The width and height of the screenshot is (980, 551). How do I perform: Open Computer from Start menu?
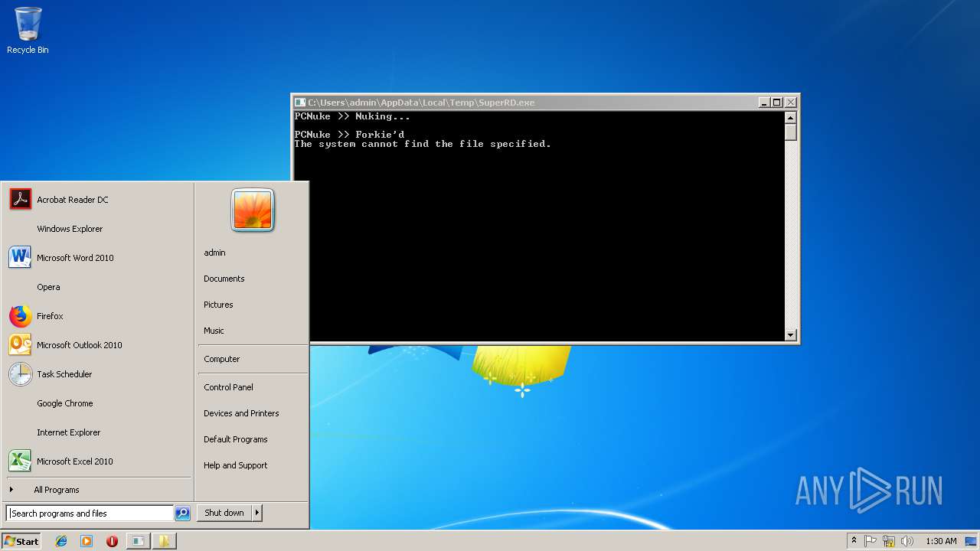(x=253, y=359)
